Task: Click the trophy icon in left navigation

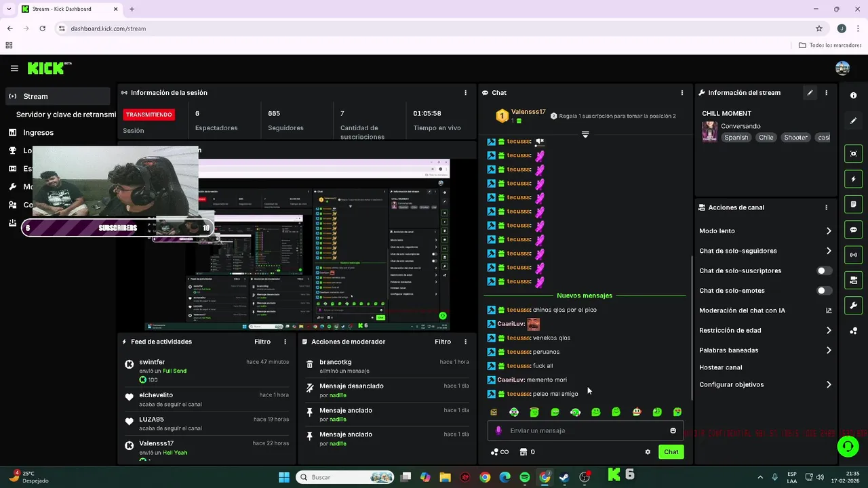Action: 12,150
